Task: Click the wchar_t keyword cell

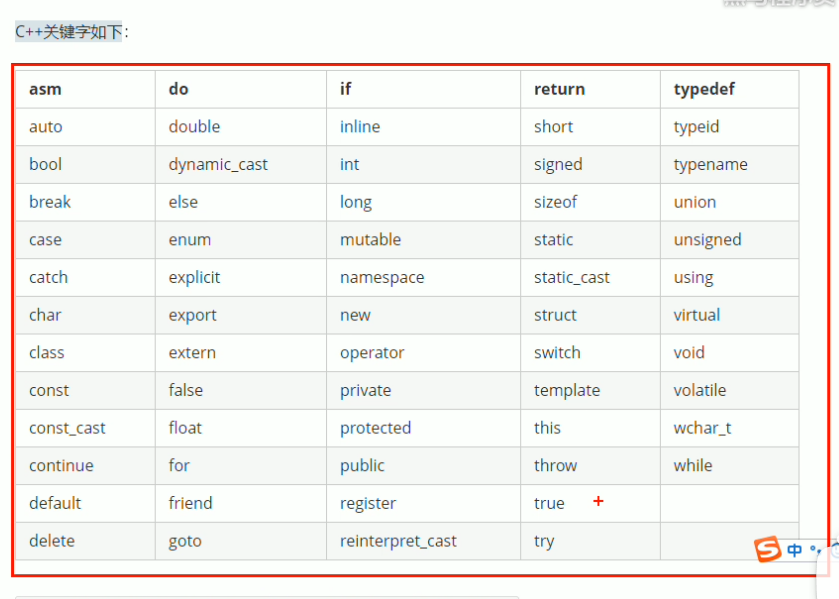Action: 729,428
